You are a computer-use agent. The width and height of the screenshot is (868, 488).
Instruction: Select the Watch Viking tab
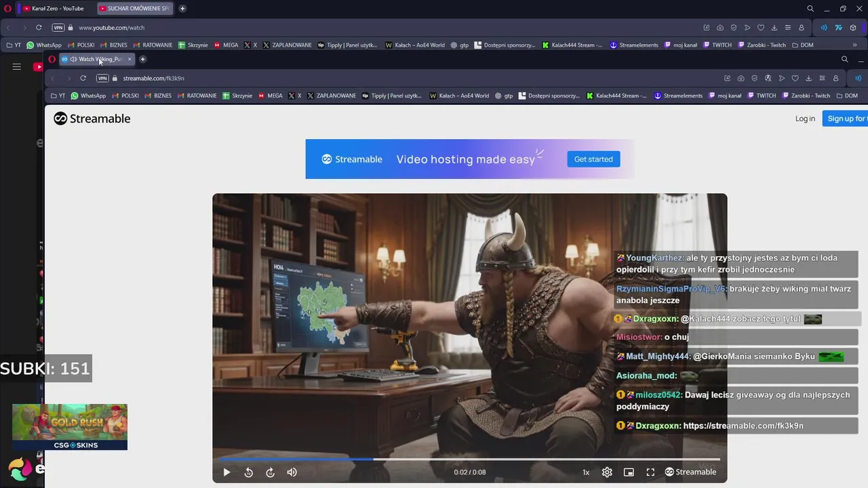[x=97, y=59]
